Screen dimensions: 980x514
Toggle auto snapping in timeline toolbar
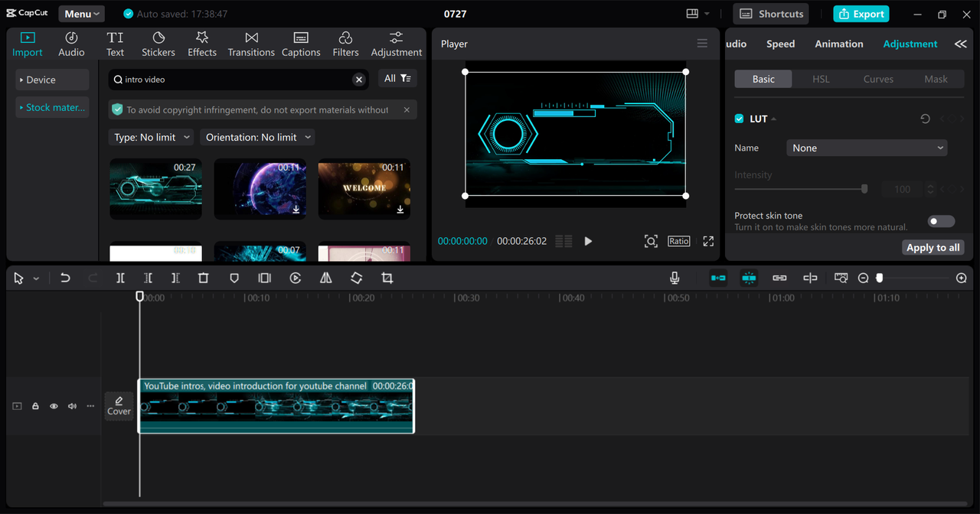tap(749, 278)
